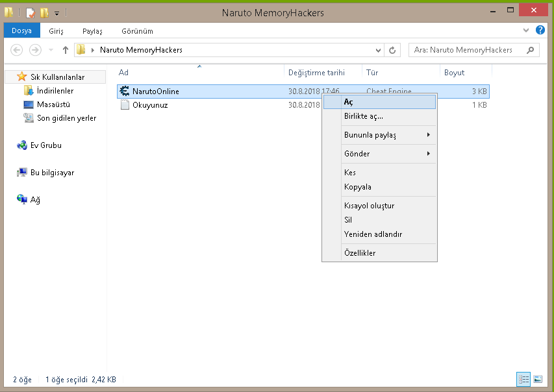The image size is (554, 392).
Task: Click the Son gidilen yerler icon
Action: pyautogui.click(x=29, y=117)
